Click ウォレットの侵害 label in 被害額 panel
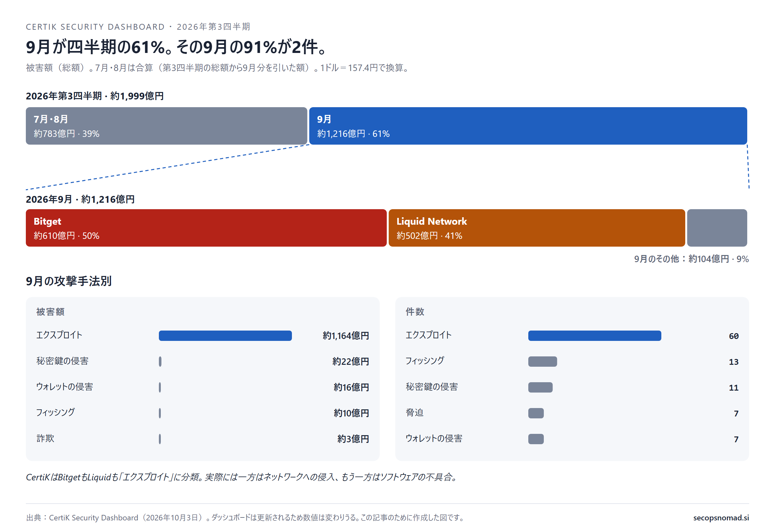The height and width of the screenshot is (532, 775). tap(64, 387)
